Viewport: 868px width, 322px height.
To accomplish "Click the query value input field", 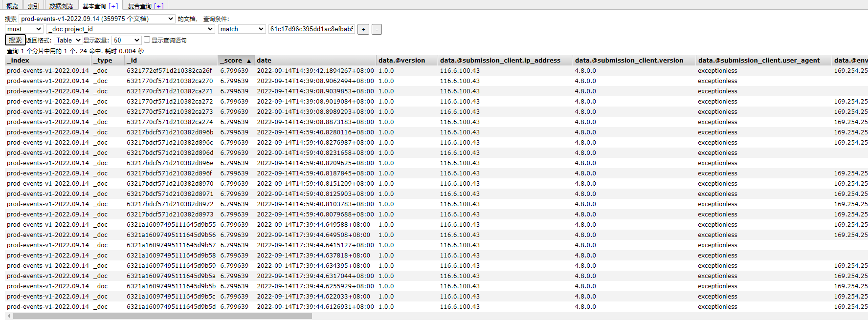I will [312, 29].
